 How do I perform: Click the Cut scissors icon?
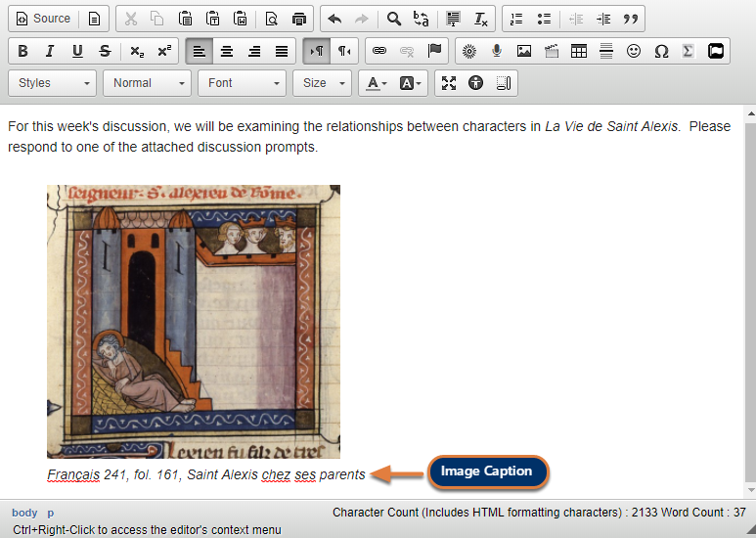[x=131, y=19]
